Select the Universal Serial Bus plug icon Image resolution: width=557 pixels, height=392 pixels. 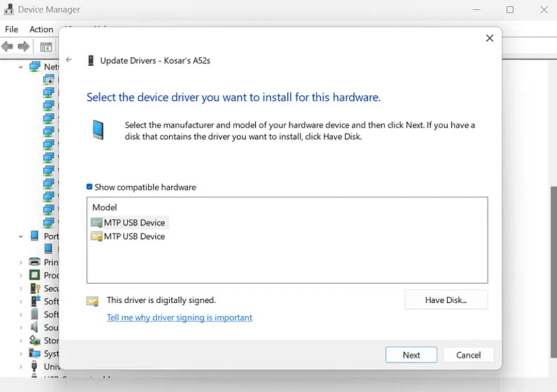click(34, 366)
